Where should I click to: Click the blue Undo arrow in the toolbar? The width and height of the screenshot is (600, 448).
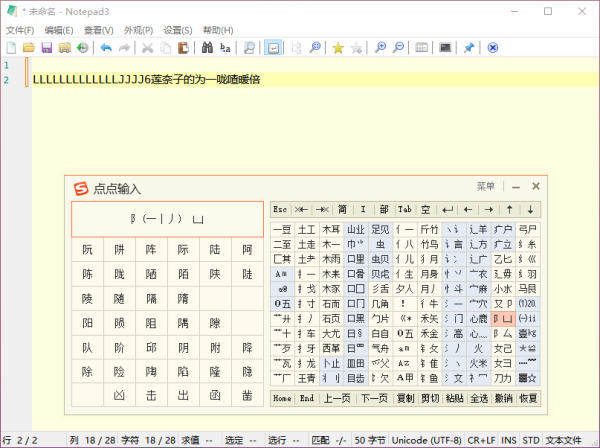click(106, 48)
